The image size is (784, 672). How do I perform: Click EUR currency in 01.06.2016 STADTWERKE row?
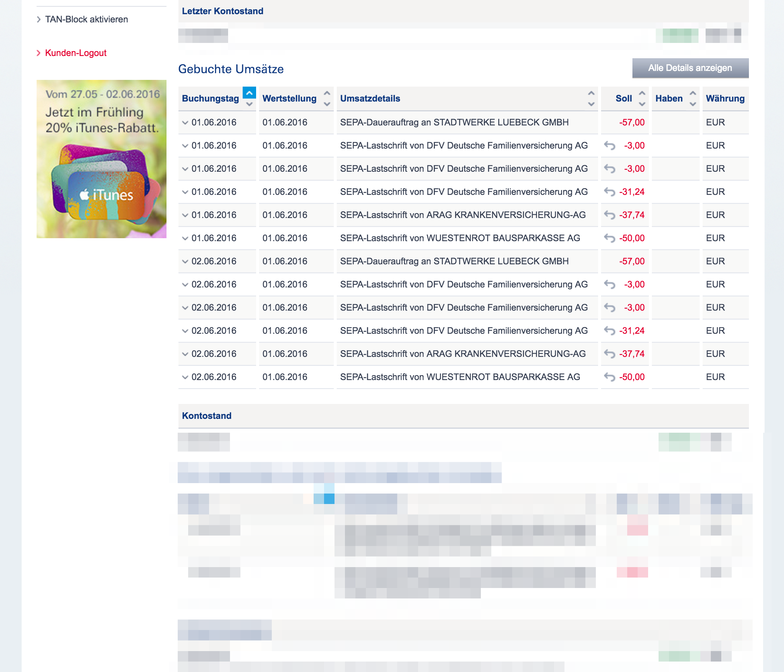point(715,122)
